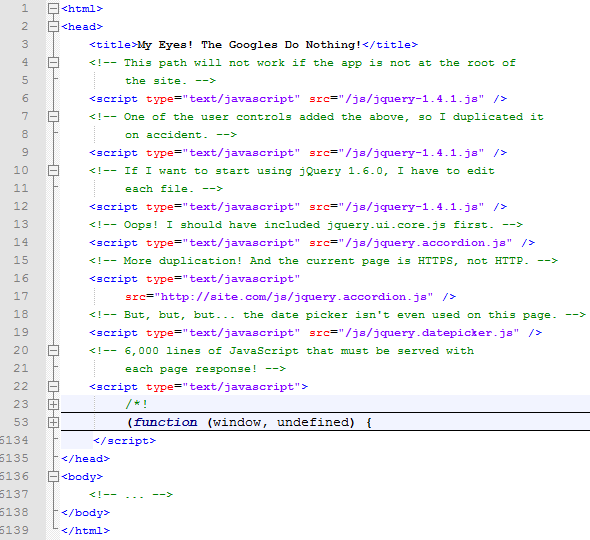590x540 pixels.
Task: Click line number 3 in the margin
Action: [x=25, y=44]
